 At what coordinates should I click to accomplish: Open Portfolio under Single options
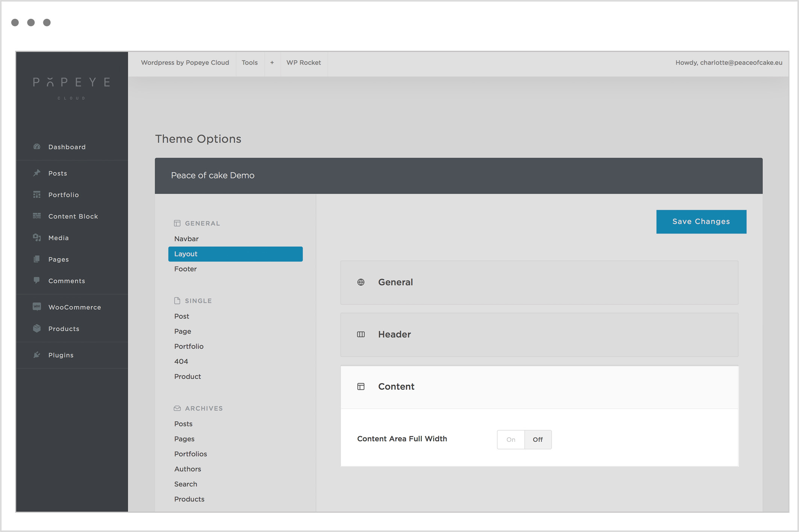tap(189, 346)
